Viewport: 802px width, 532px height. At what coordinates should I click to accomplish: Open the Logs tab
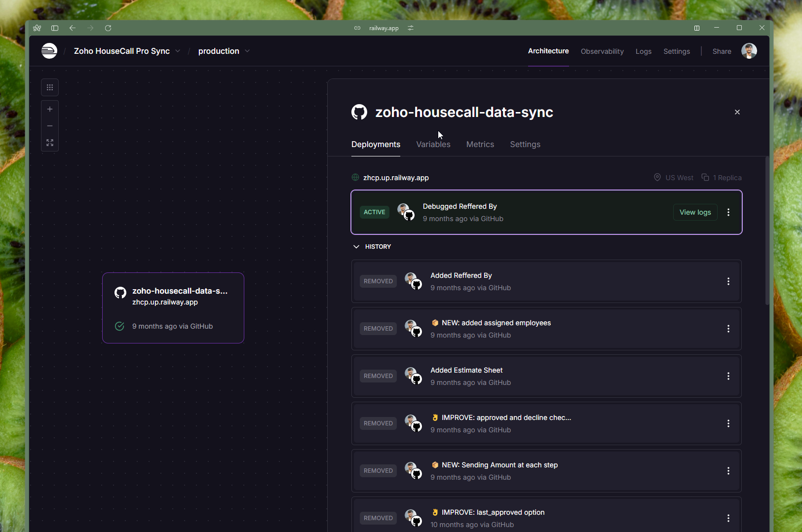pyautogui.click(x=644, y=51)
